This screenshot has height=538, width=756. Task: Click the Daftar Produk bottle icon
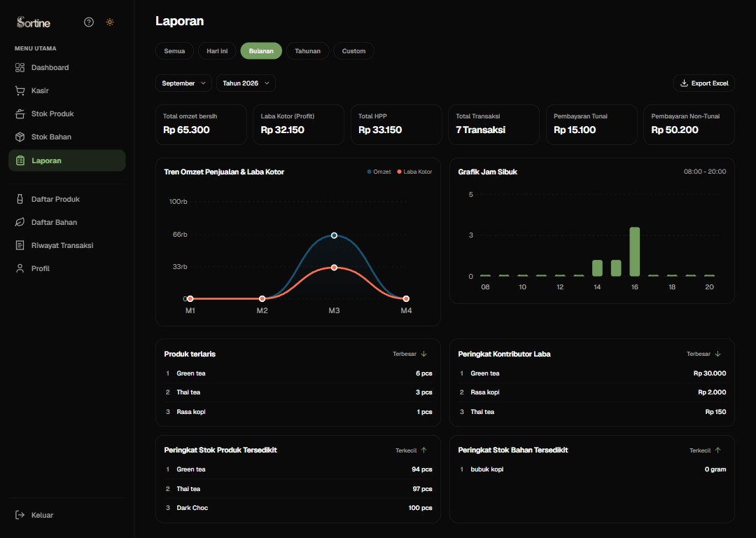[x=20, y=199]
